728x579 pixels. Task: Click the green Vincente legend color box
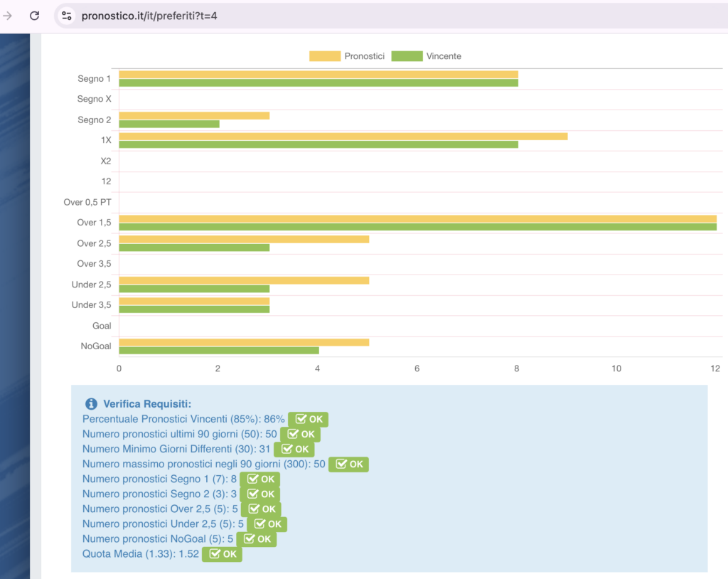point(407,56)
